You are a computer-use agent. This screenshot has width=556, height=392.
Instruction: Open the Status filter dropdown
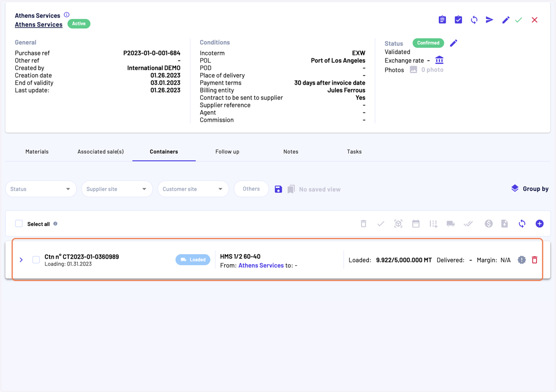(41, 189)
